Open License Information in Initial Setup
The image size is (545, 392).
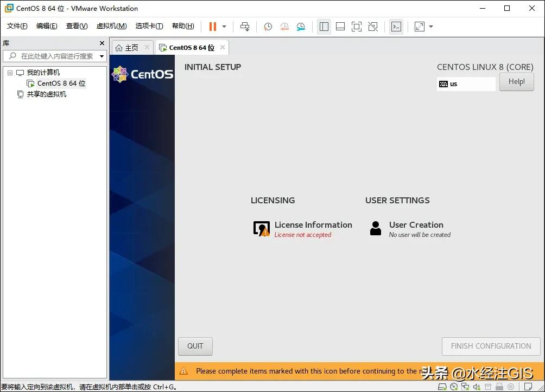[313, 224]
